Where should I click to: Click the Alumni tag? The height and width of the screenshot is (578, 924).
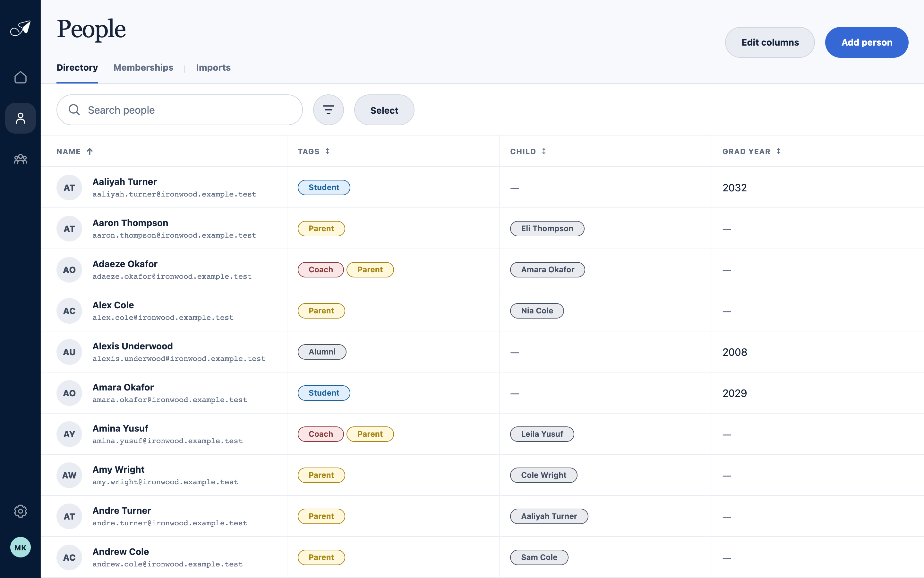click(x=322, y=352)
